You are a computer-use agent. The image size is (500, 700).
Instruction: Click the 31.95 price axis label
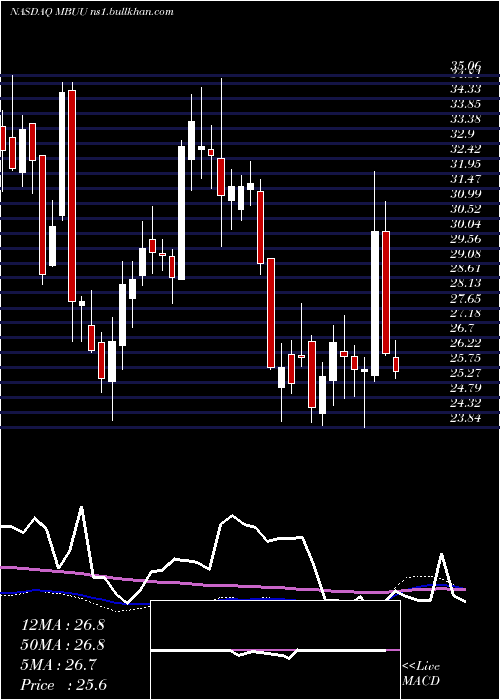pyautogui.click(x=466, y=164)
